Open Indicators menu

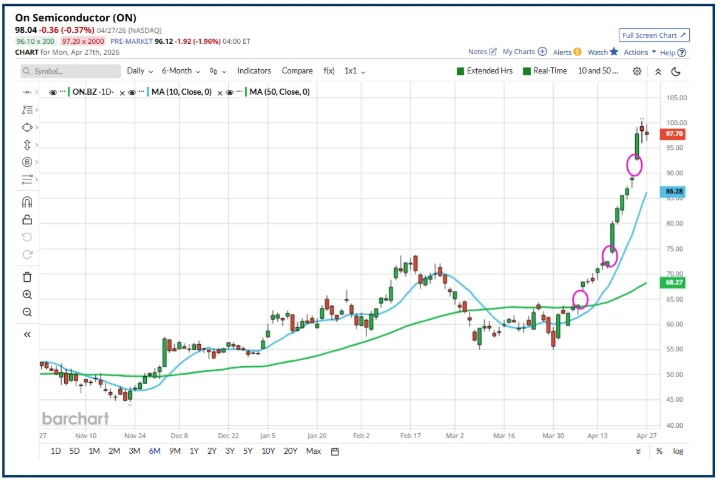[254, 71]
